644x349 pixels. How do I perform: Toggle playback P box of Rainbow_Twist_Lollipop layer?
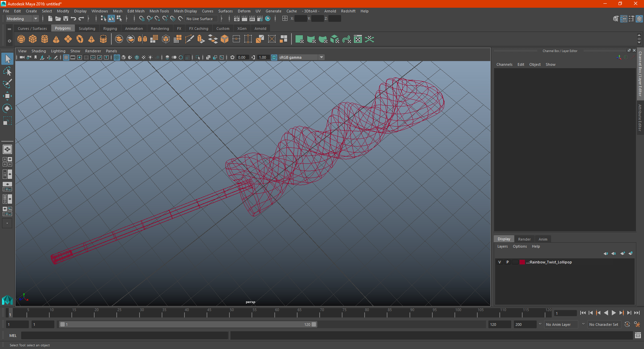507,262
